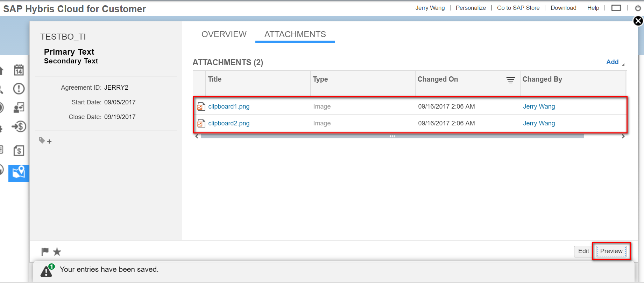Open Jerry Wang link in clipboard2.png row
Screen dimensions: 644x283
click(x=539, y=123)
